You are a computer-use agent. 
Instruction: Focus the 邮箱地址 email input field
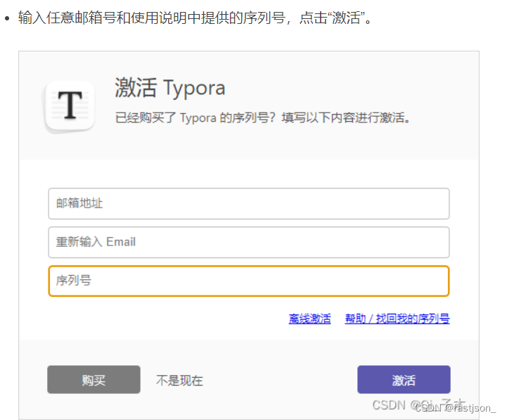point(249,203)
